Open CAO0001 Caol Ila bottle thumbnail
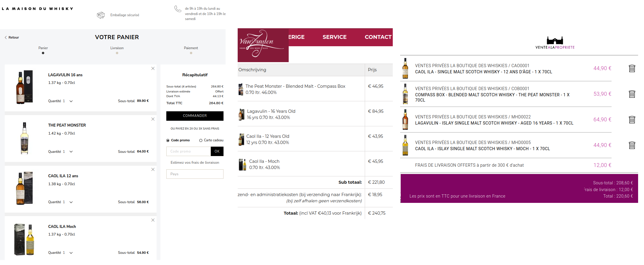 (405, 68)
